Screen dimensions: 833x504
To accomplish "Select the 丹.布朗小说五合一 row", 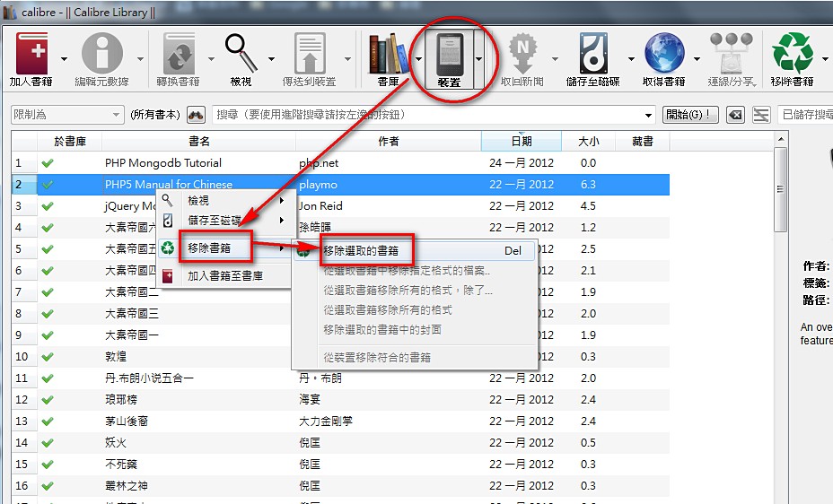I will (x=340, y=378).
